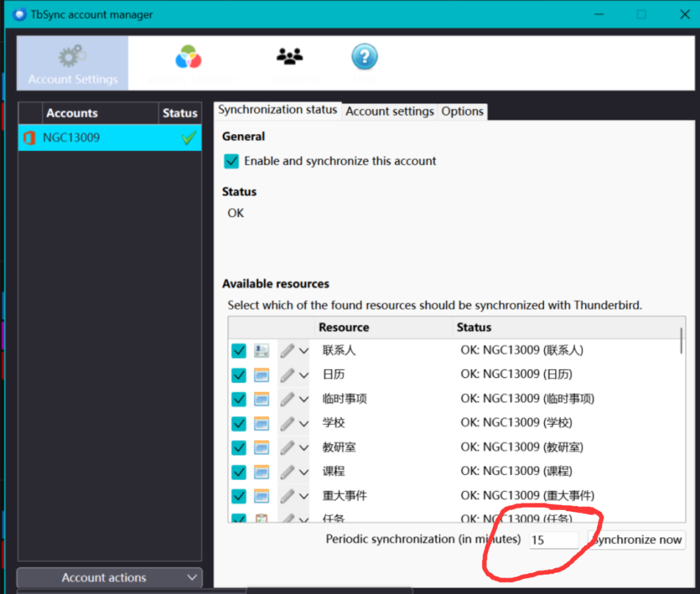700x594 pixels.
Task: Switch to Synchronization status tab
Action: point(278,110)
